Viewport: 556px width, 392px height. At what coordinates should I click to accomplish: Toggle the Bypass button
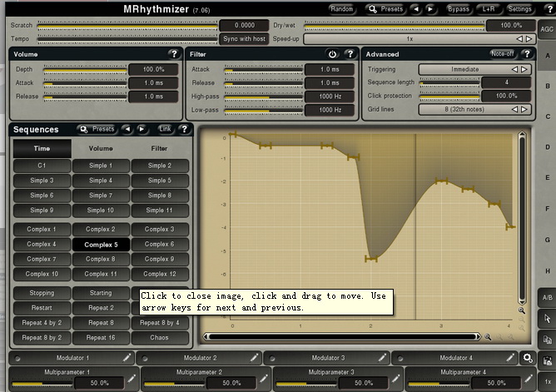(458, 9)
